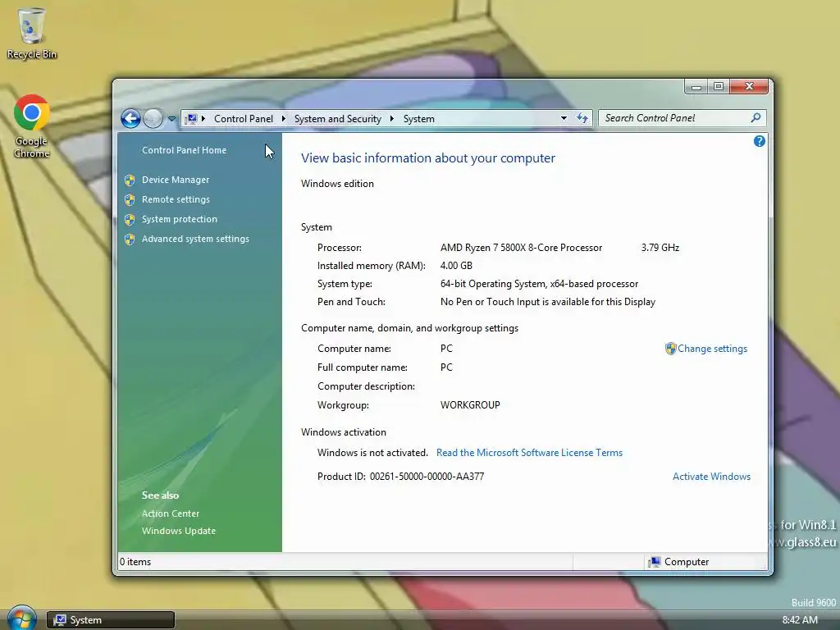
Task: Click the Activate Windows link
Action: tap(711, 477)
